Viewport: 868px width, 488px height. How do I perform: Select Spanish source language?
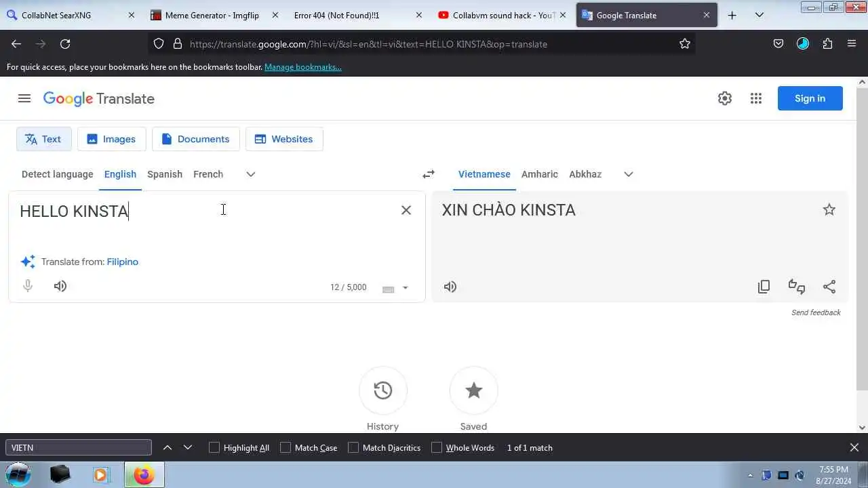pos(165,174)
